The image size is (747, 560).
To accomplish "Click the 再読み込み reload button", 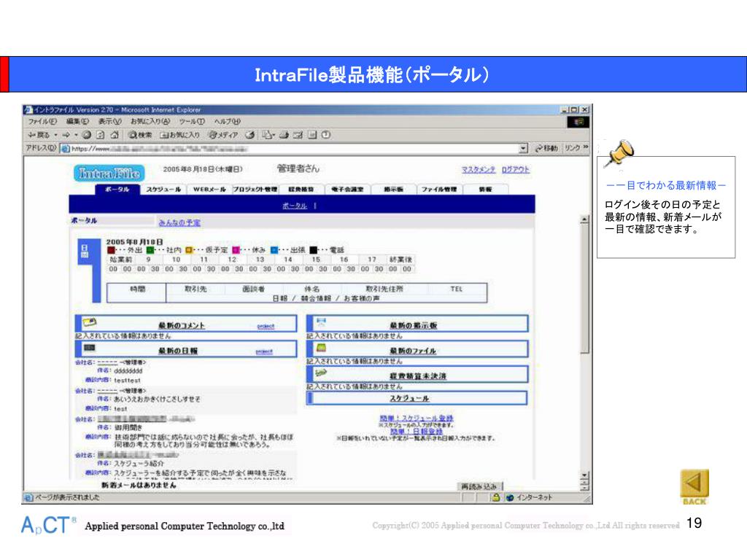I will 479,486.
